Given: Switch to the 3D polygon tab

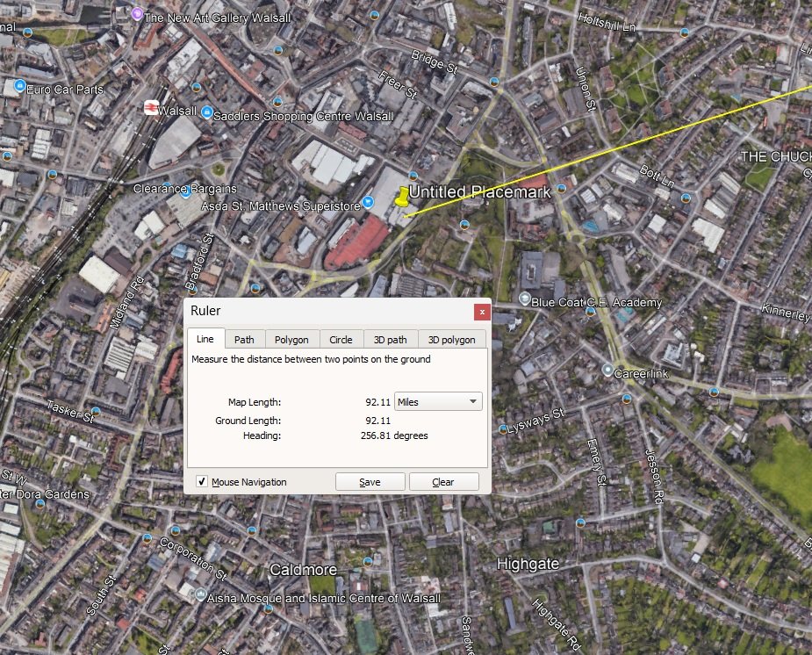Looking at the screenshot, I should (x=451, y=340).
